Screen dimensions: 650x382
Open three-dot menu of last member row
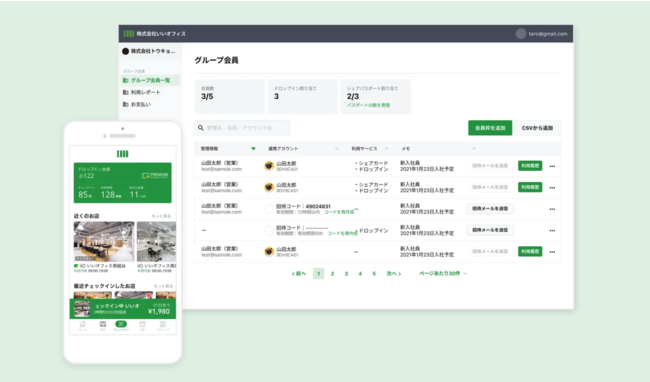(x=552, y=252)
